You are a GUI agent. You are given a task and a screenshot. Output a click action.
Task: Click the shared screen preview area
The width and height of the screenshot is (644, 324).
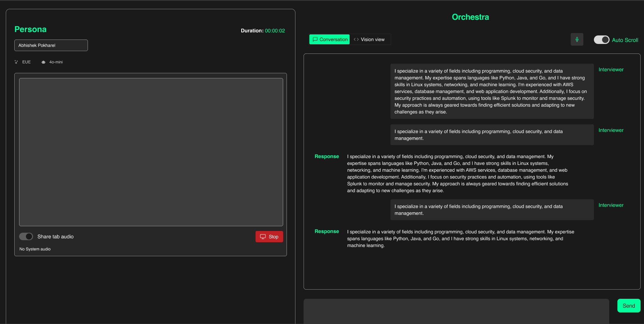151,152
